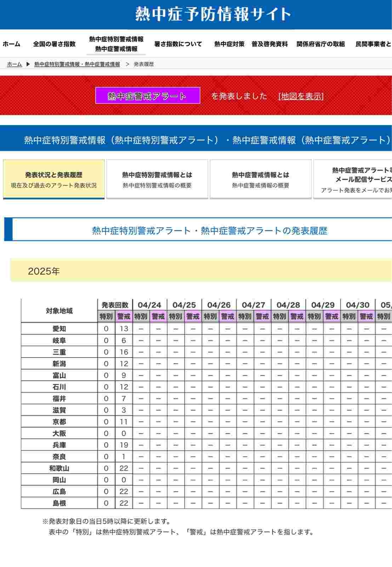This screenshot has height=567, width=392.
Task: Click the 熱中症予防情報サイト site title
Action: 213,14
